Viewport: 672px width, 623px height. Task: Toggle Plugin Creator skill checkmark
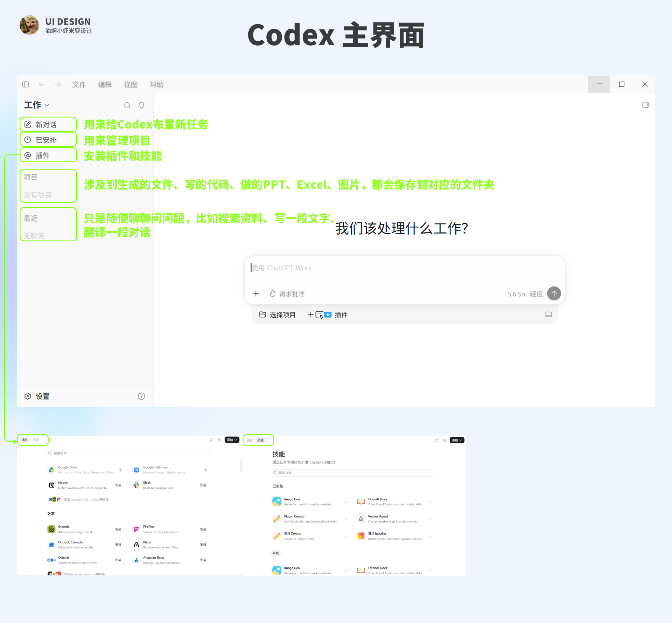(x=346, y=519)
